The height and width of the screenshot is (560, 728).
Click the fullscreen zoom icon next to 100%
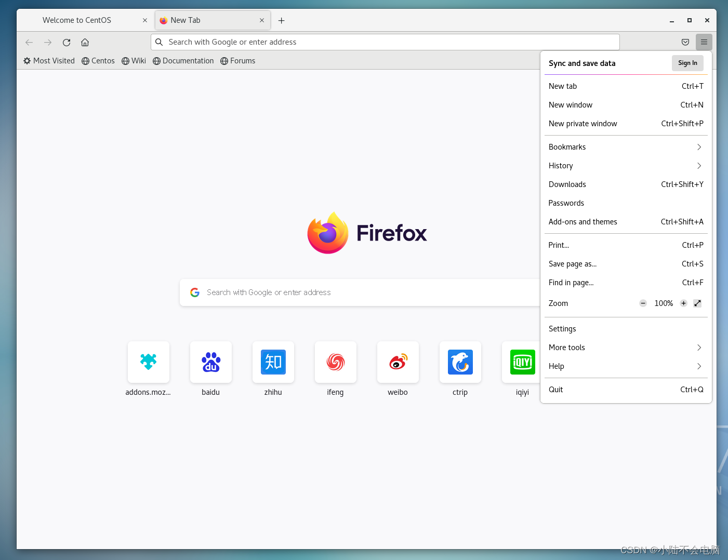pyautogui.click(x=697, y=303)
